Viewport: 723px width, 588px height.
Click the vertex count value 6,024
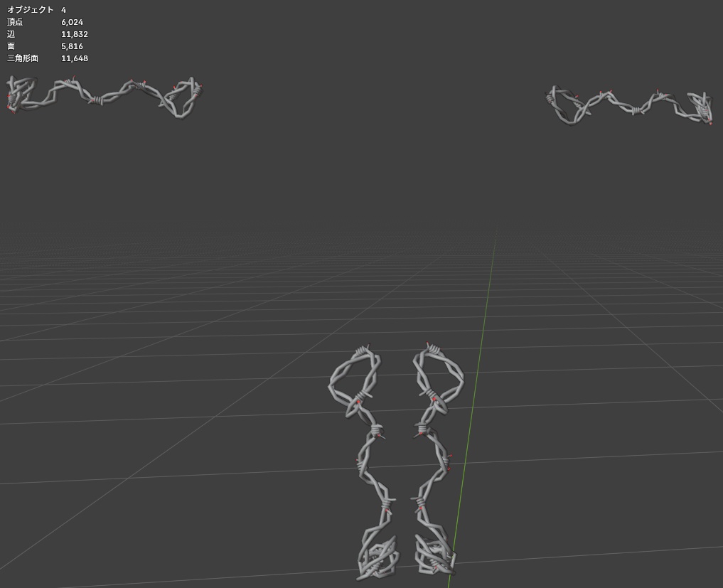point(72,21)
